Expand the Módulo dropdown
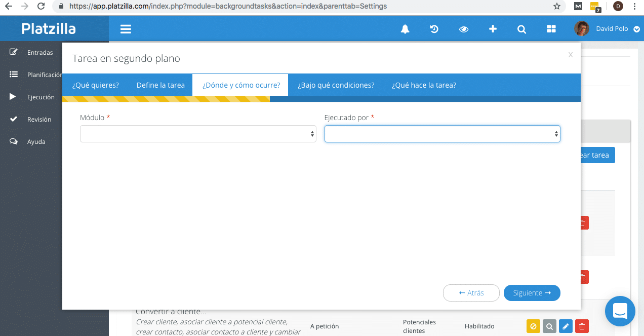644x336 pixels. [x=198, y=134]
